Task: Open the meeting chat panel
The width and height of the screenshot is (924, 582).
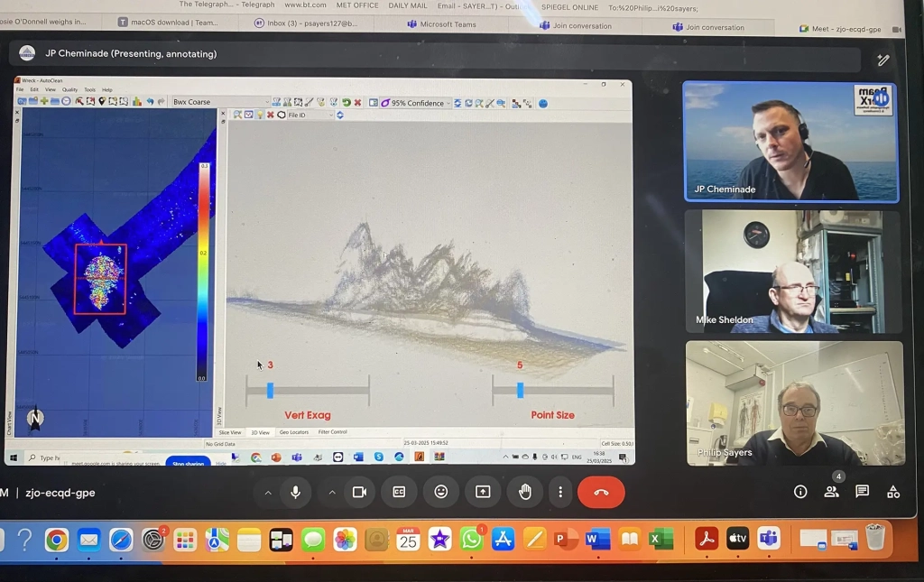Action: point(862,492)
